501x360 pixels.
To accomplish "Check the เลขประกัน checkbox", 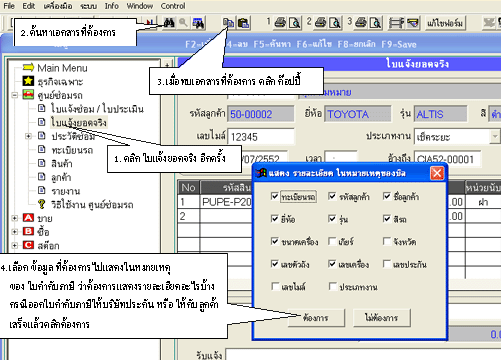I will 387,264.
